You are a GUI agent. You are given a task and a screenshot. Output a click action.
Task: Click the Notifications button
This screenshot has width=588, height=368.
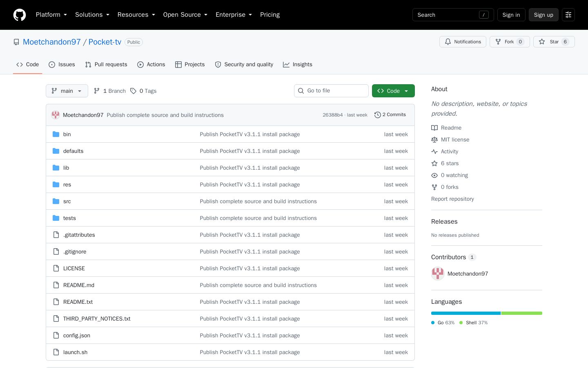tap(463, 42)
